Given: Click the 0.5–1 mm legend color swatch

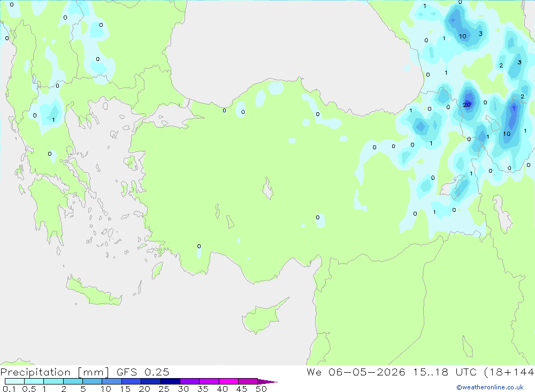Looking at the screenshot, I should click(34, 381).
